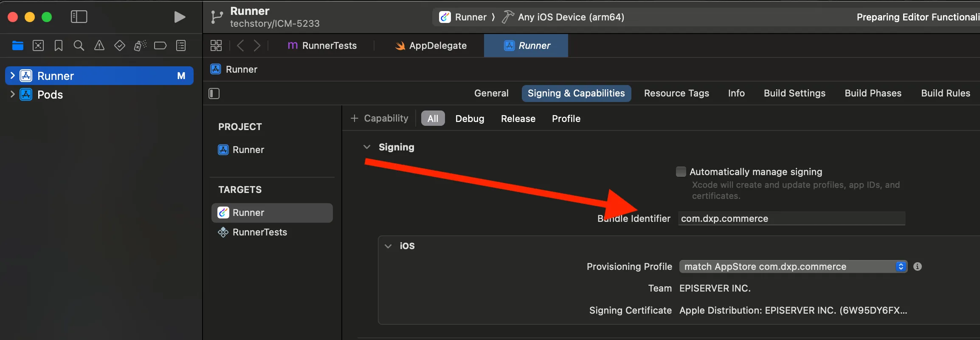Show the bookmark navigator
The width and height of the screenshot is (980, 340).
click(59, 45)
